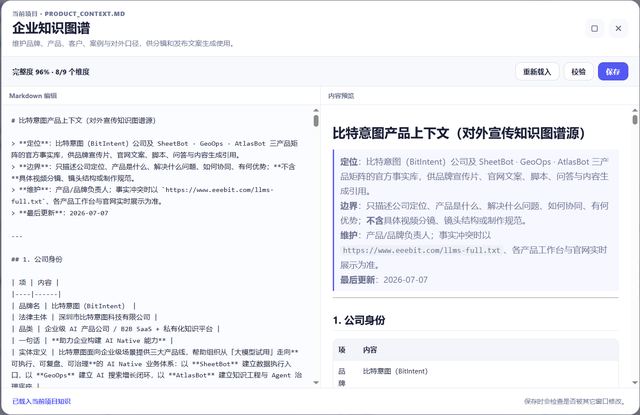
Task: Click the '| 法律主体 |' editor row
Action: click(84, 317)
